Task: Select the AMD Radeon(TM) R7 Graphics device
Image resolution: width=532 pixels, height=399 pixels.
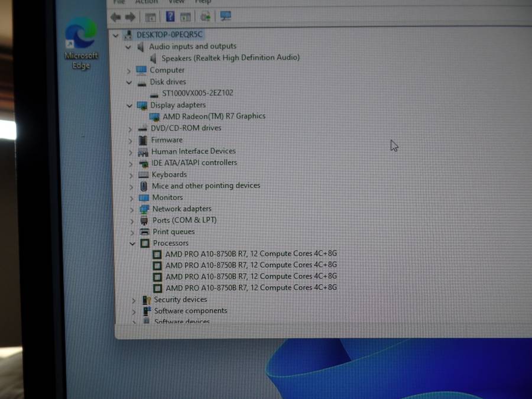Action: click(213, 116)
